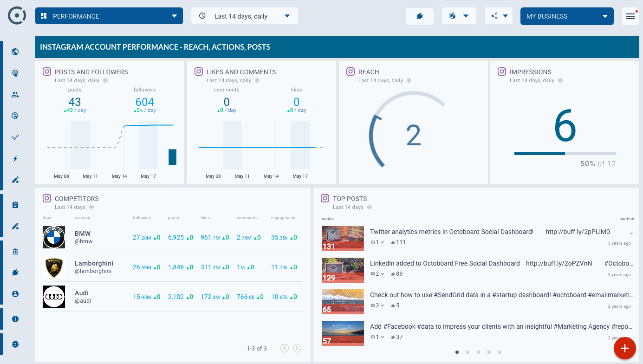
Task: Click the pencil icon below the clipboard icon
Action: click(x=15, y=226)
